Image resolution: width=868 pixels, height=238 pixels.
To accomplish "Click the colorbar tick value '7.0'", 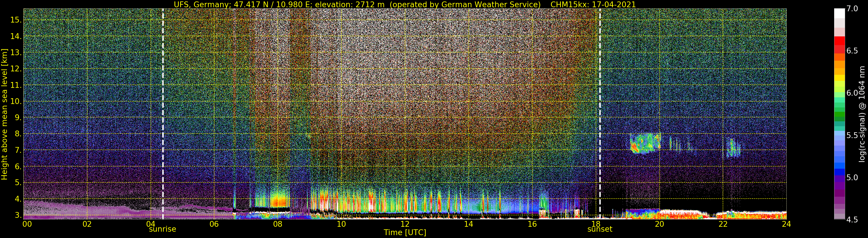I will click(852, 9).
